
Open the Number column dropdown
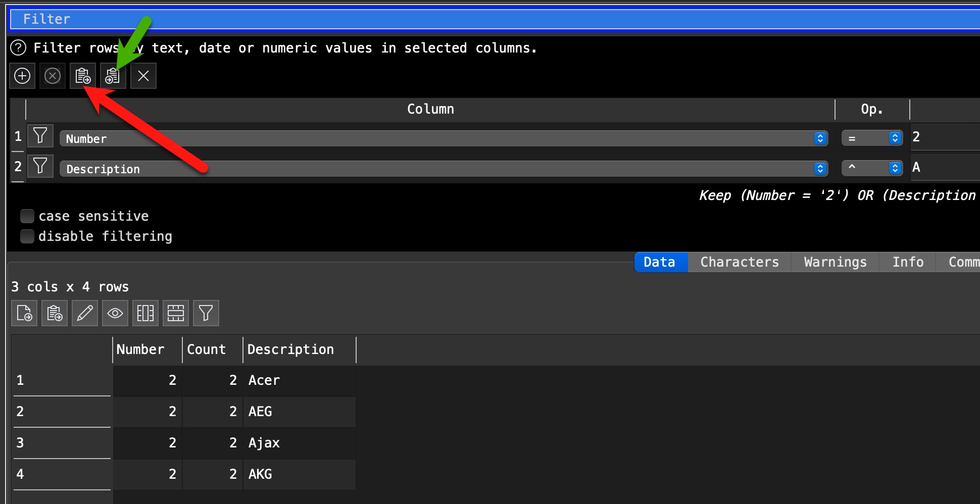tap(444, 138)
